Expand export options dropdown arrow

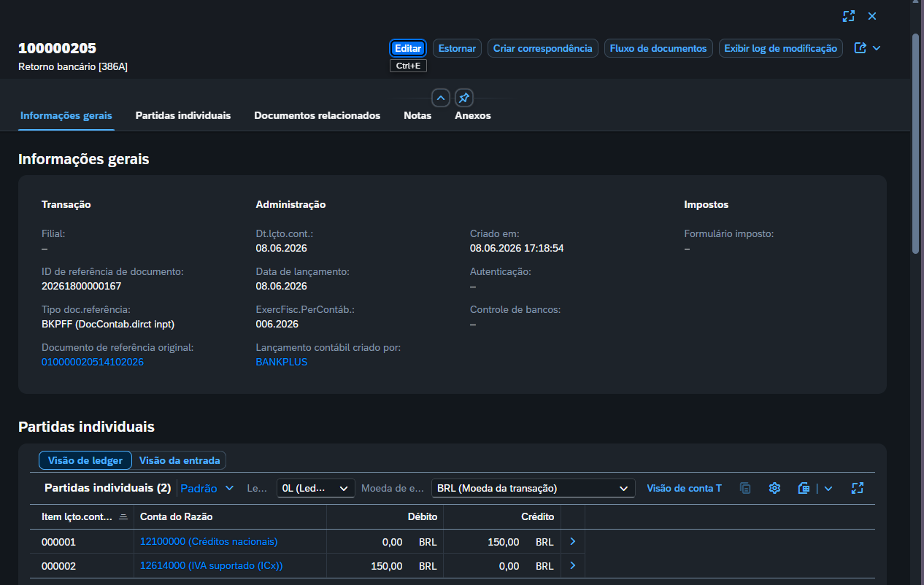point(828,488)
